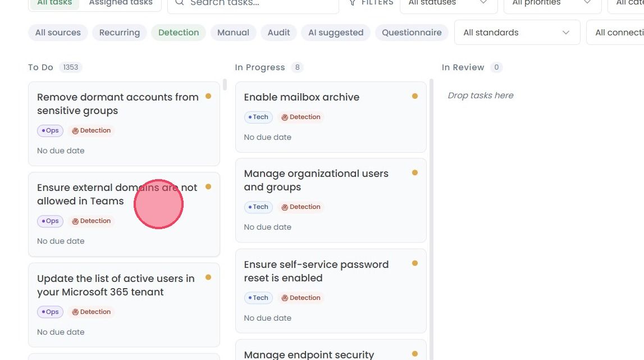The image size is (644, 360).
Task: Open the Update list of active users card
Action: tap(124, 306)
